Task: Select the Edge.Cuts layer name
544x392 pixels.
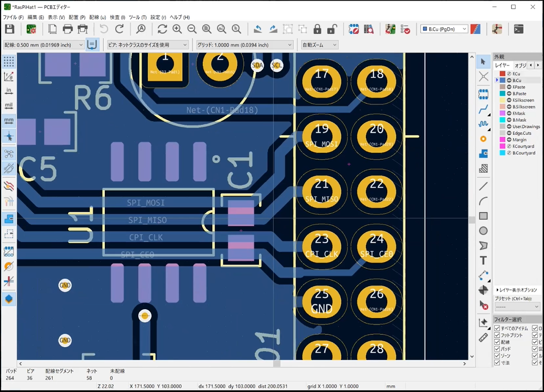Action: click(x=521, y=133)
